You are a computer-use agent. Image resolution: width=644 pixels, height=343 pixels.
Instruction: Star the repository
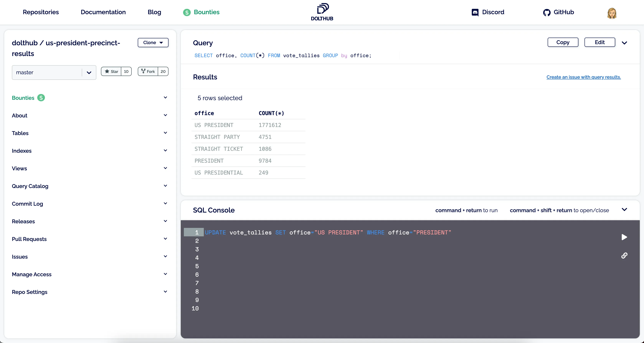111,72
